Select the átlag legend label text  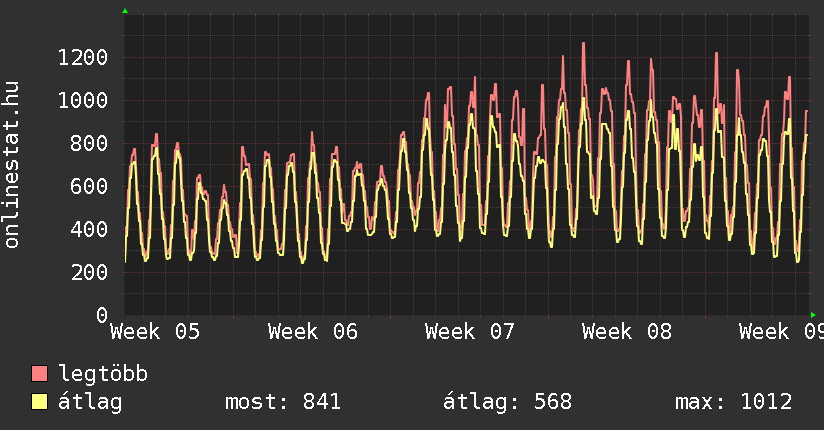[x=91, y=402]
